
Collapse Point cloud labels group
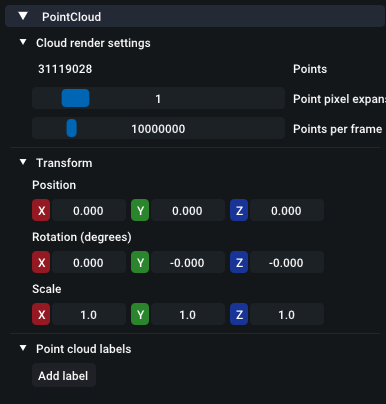point(23,348)
